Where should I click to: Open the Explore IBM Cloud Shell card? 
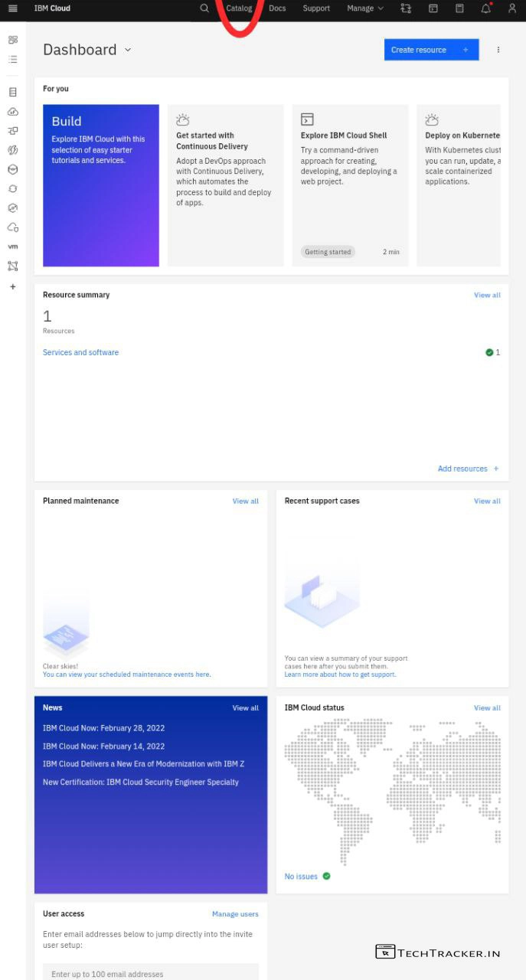pyautogui.click(x=350, y=185)
